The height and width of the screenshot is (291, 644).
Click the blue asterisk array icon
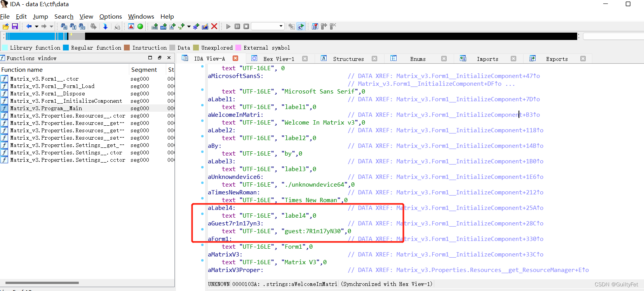(x=196, y=26)
